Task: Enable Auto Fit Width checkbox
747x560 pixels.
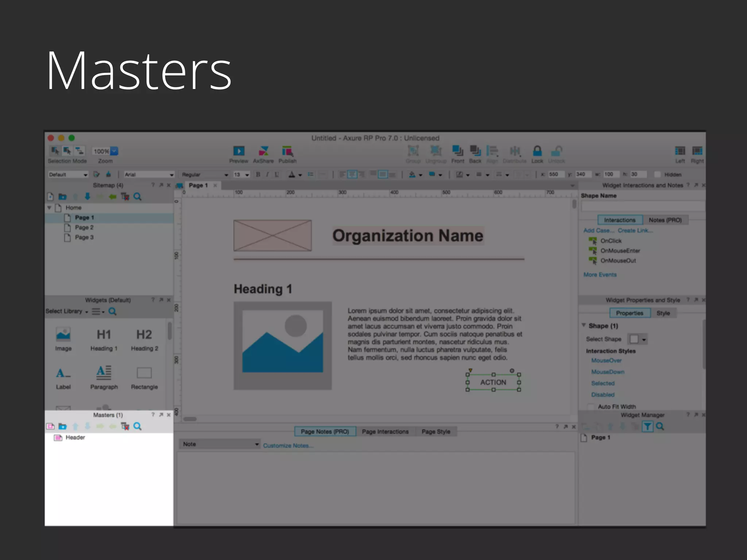Action: (x=590, y=407)
